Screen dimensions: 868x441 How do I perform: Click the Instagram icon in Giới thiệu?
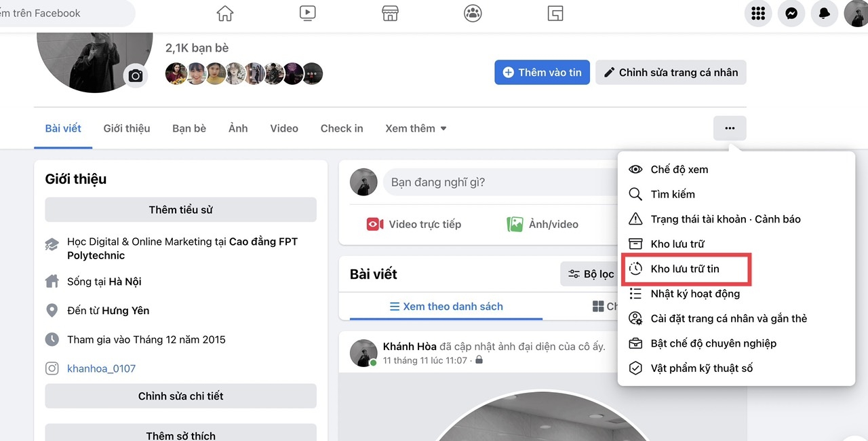click(x=52, y=368)
